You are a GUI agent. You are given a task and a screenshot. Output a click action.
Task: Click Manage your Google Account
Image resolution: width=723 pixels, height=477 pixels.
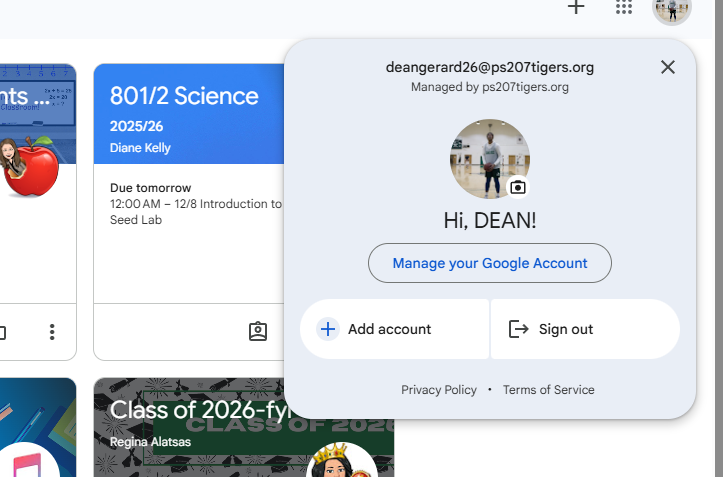[490, 263]
